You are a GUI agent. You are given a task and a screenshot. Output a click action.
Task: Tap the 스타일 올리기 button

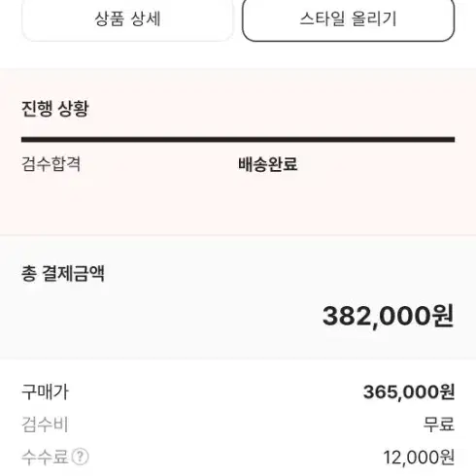(349, 18)
